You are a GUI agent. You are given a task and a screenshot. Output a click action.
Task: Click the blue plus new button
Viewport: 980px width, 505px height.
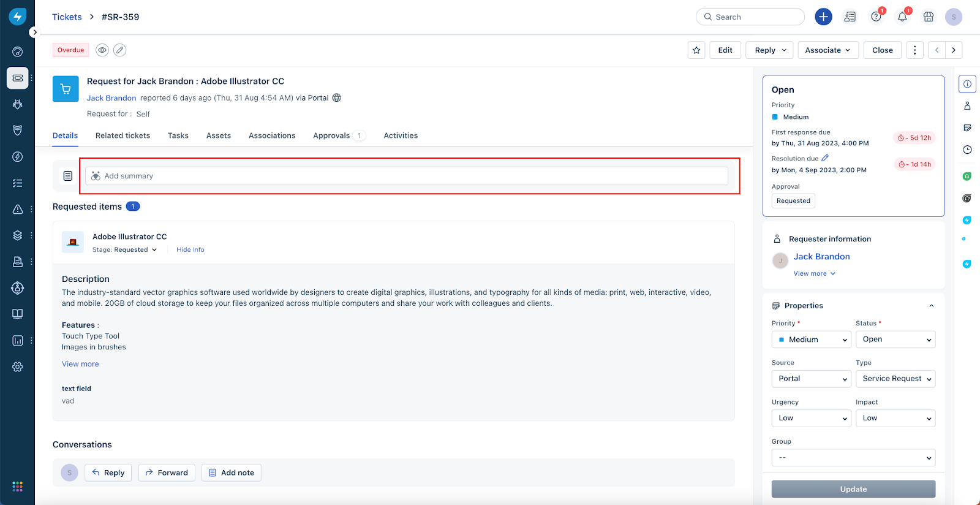coord(823,17)
